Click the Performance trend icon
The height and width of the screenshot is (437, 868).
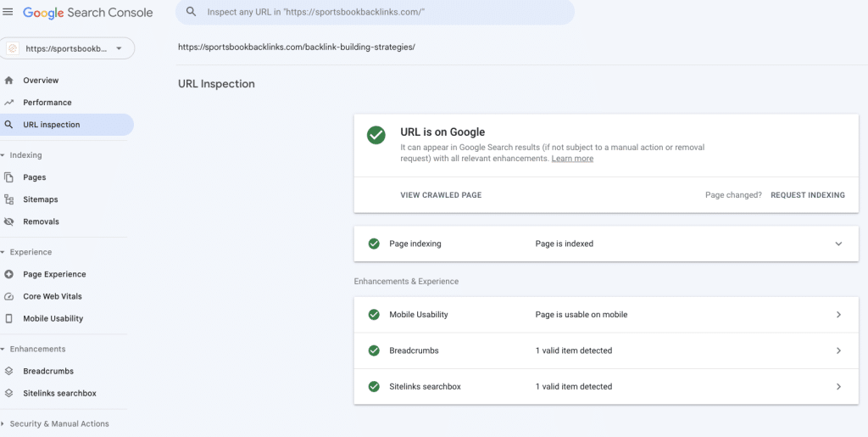(8, 103)
